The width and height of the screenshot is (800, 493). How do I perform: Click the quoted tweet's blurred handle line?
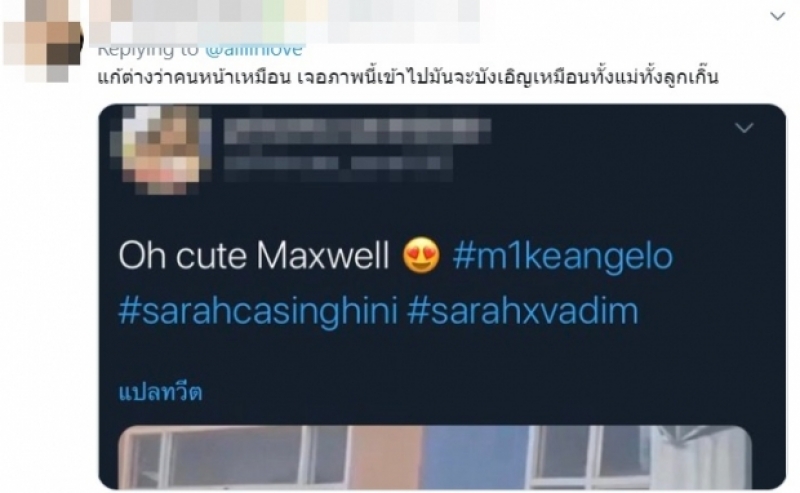338,163
